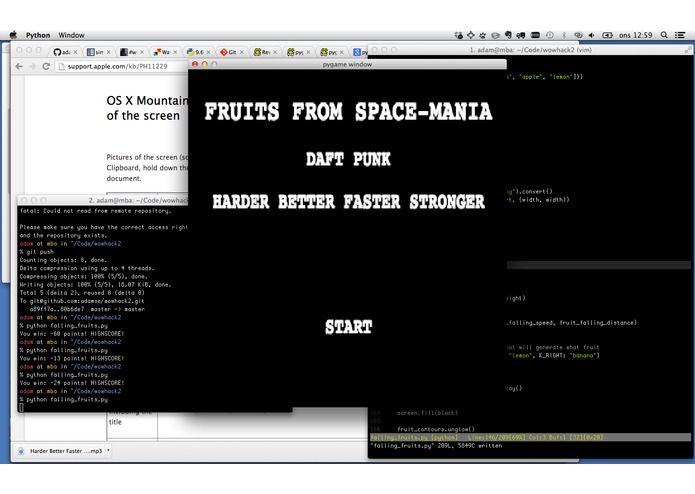Click the Bluetooth status icon
This screenshot has width=695, height=494.
564,35
